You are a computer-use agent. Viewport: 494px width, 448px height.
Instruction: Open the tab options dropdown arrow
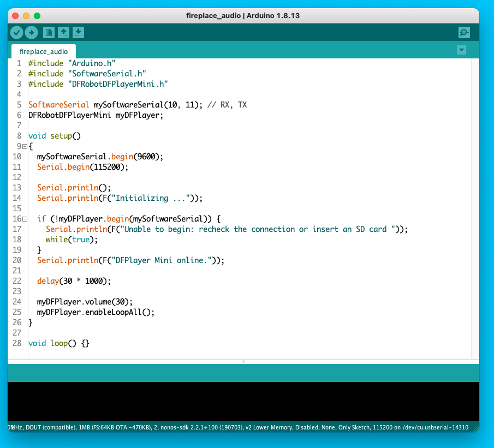(x=461, y=50)
